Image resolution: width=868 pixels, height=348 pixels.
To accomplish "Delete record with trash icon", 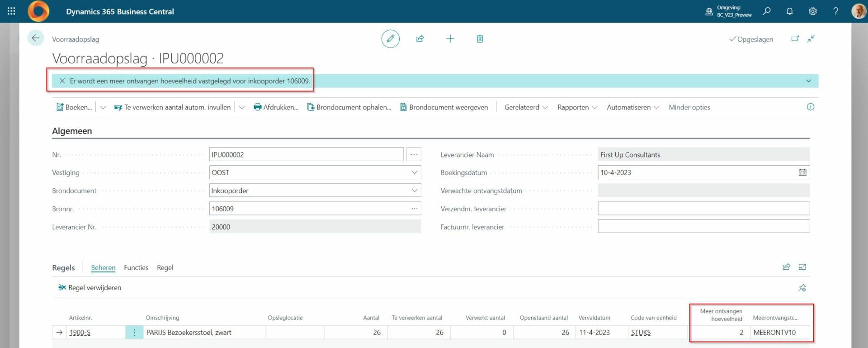I will (x=480, y=39).
